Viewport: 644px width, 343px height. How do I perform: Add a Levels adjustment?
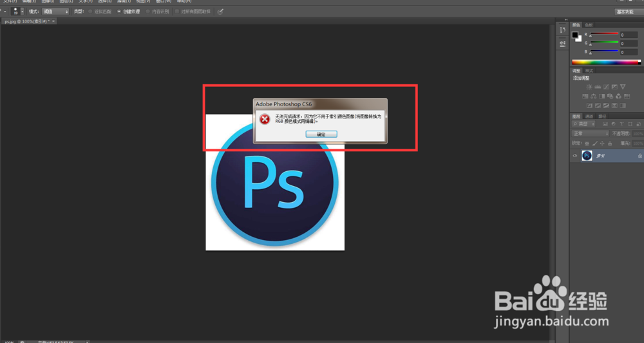(598, 87)
